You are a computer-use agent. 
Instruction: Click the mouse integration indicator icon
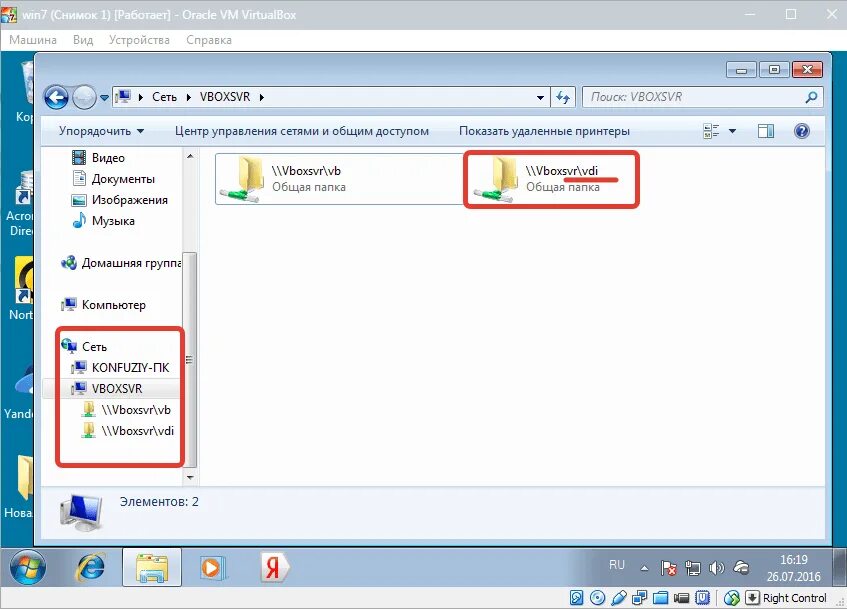point(731,598)
